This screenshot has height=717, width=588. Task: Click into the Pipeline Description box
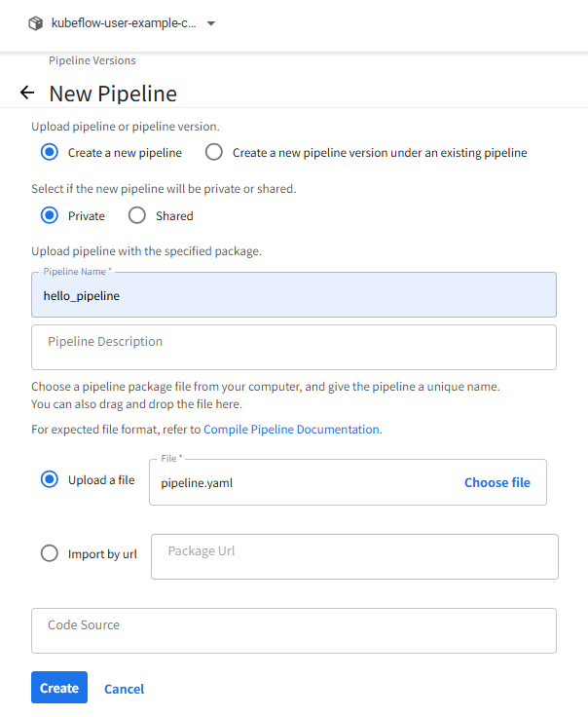tap(293, 347)
